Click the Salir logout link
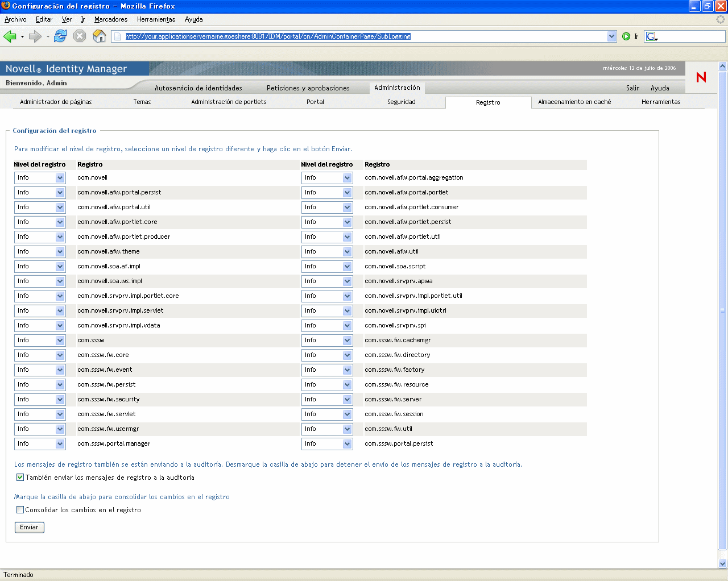 [632, 88]
